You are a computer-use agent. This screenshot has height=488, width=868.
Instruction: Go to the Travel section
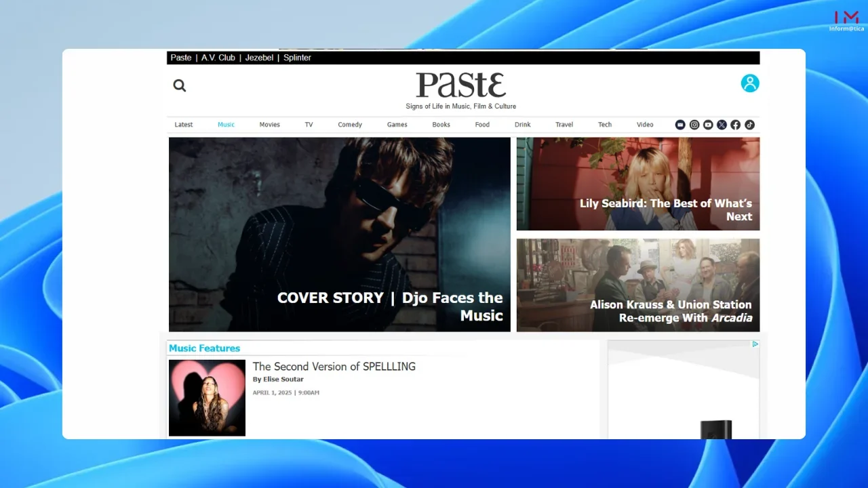tap(564, 125)
